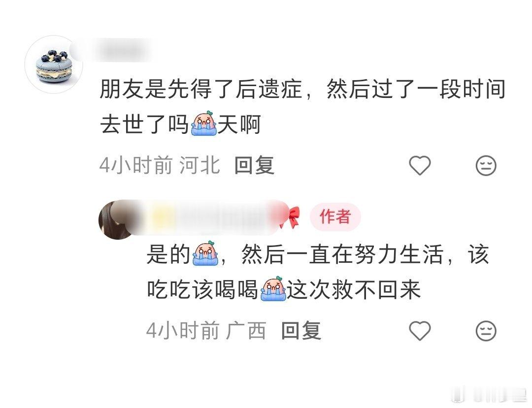
Task: Click the 4小时前 广西 timestamp
Action: [x=206, y=331]
